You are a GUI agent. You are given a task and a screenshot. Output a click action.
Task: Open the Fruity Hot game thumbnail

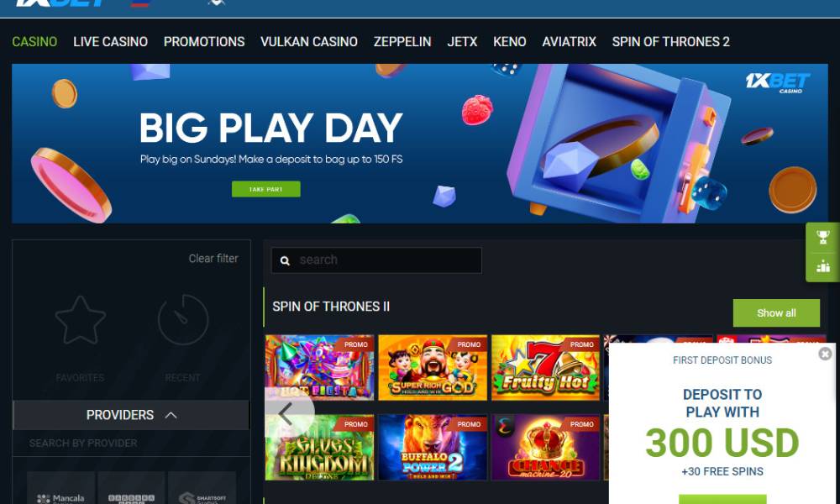(x=545, y=368)
